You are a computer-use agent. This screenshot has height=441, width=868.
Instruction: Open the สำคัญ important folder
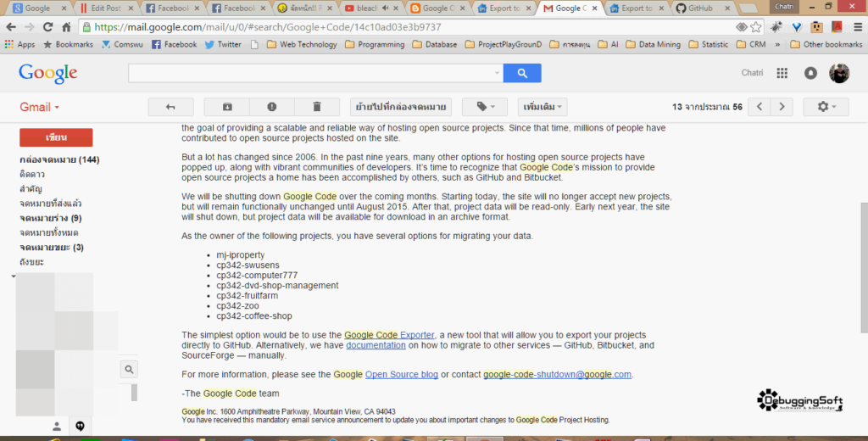pyautogui.click(x=31, y=189)
